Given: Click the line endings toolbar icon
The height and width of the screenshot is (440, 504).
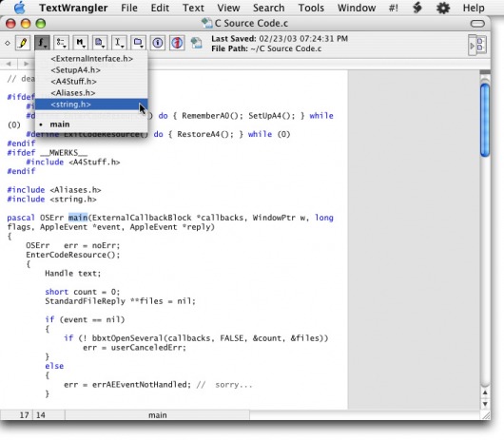Looking at the screenshot, I should pos(119,43).
